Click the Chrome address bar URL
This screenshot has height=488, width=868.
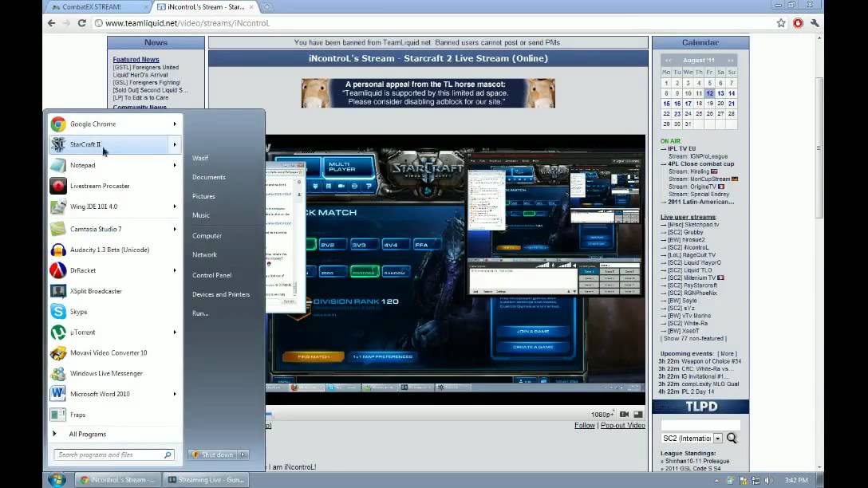pyautogui.click(x=187, y=23)
